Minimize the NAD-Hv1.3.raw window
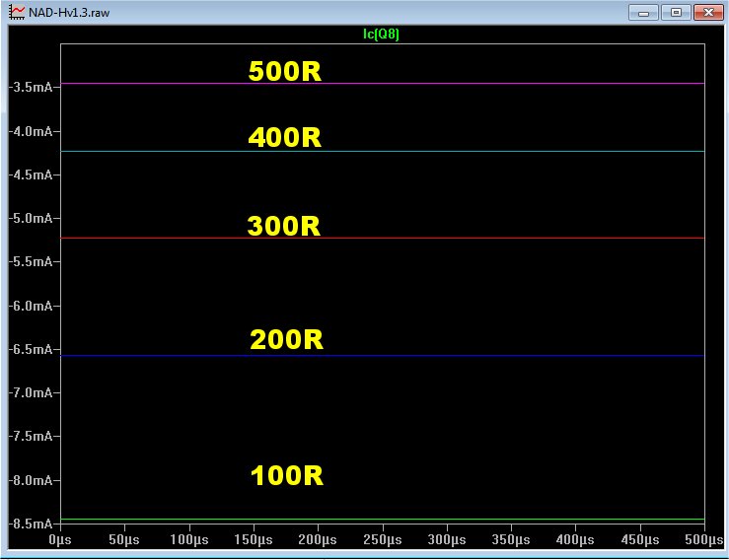The height and width of the screenshot is (560, 729). pos(643,13)
